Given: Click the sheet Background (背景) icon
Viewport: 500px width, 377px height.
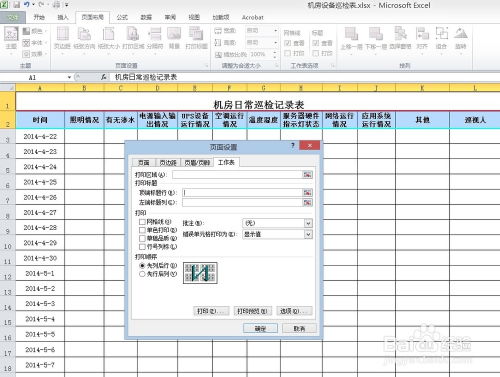Looking at the screenshot, I should (174, 34).
